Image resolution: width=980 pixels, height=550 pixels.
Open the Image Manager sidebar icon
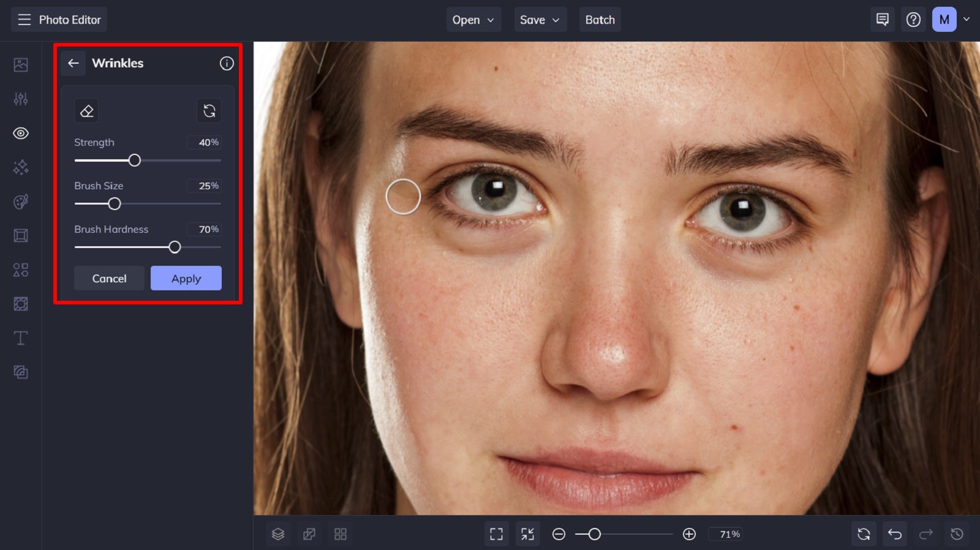point(21,64)
